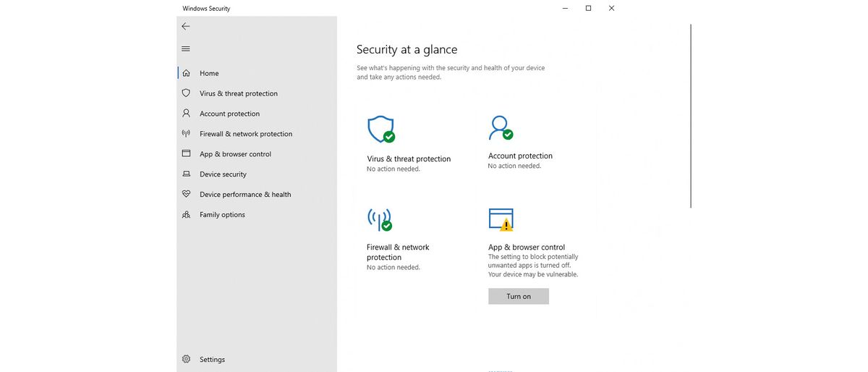Click 'No action needed.' under Virus & threat protection
The image size is (868, 372).
(393, 169)
